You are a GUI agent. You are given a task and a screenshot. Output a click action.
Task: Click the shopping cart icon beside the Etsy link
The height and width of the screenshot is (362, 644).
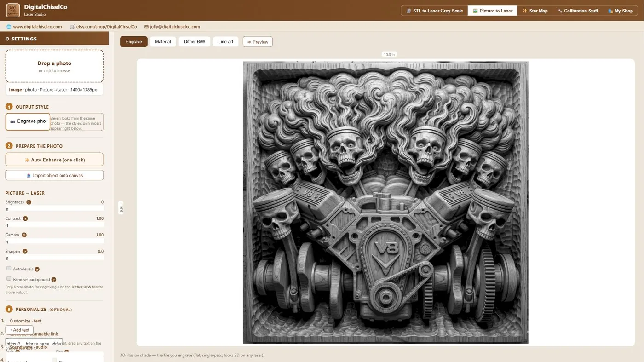(72, 27)
